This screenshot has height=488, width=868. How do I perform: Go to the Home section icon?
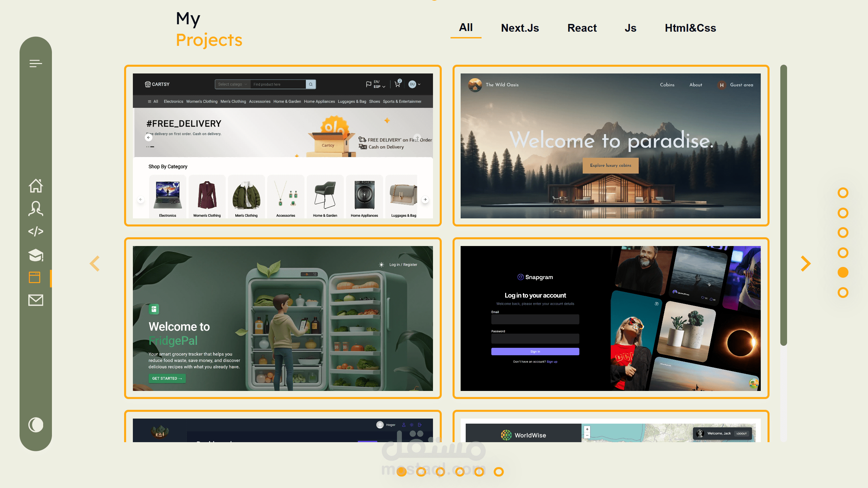point(35,186)
